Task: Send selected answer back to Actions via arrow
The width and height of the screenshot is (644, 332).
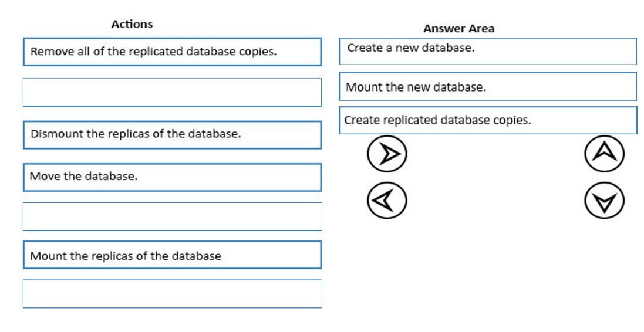Action: pos(386,200)
